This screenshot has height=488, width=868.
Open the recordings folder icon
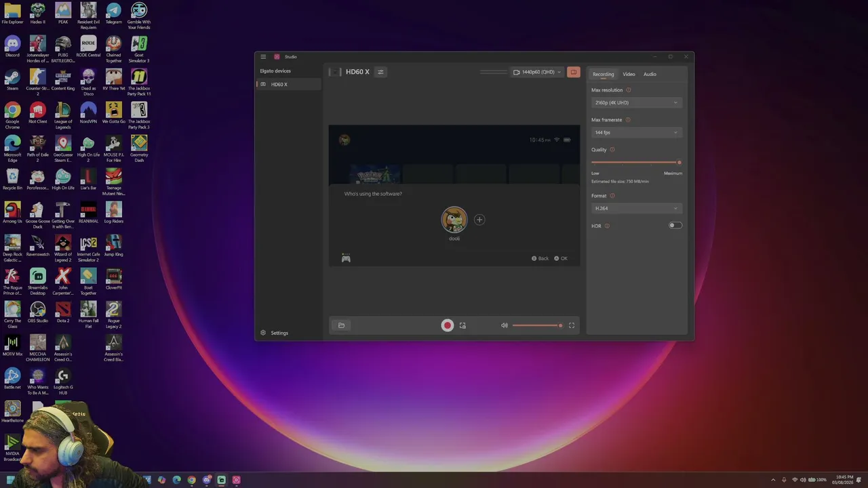tap(341, 325)
